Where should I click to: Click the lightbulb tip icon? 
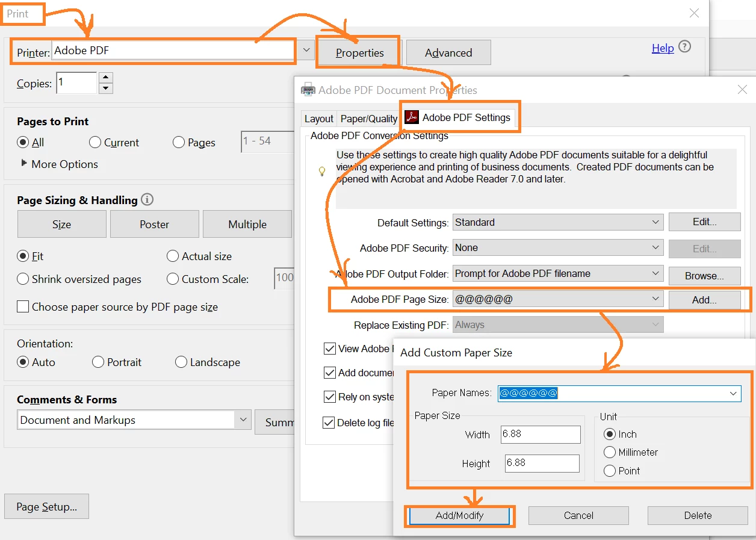(x=322, y=171)
